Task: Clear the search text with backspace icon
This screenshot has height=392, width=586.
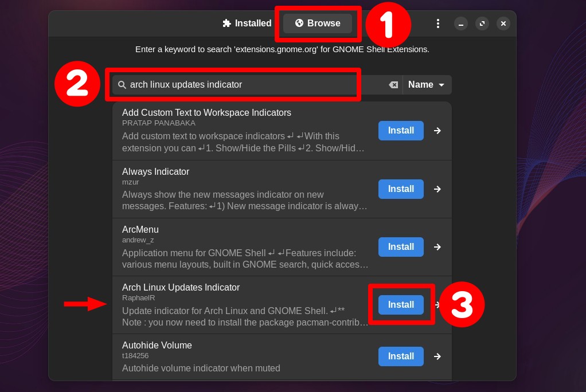Action: tap(393, 85)
